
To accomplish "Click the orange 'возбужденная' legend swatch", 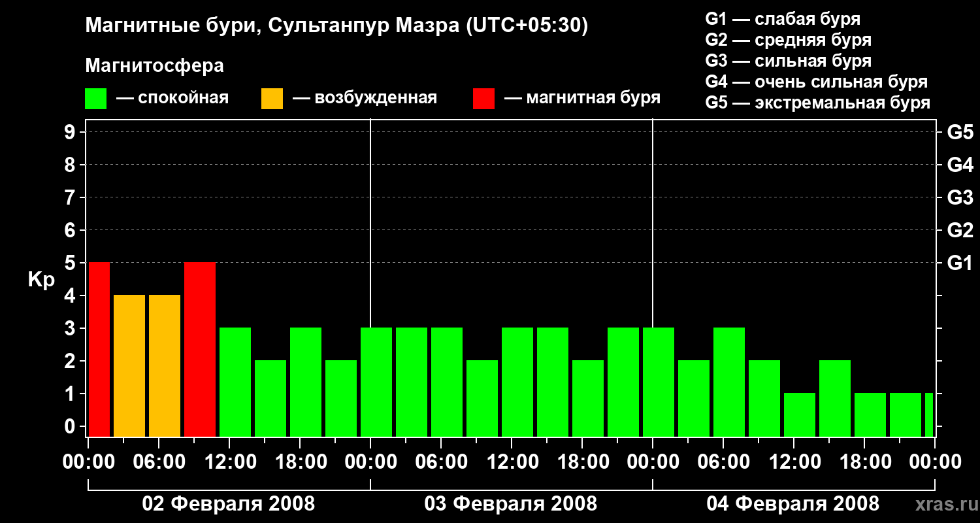I will [x=272, y=99].
